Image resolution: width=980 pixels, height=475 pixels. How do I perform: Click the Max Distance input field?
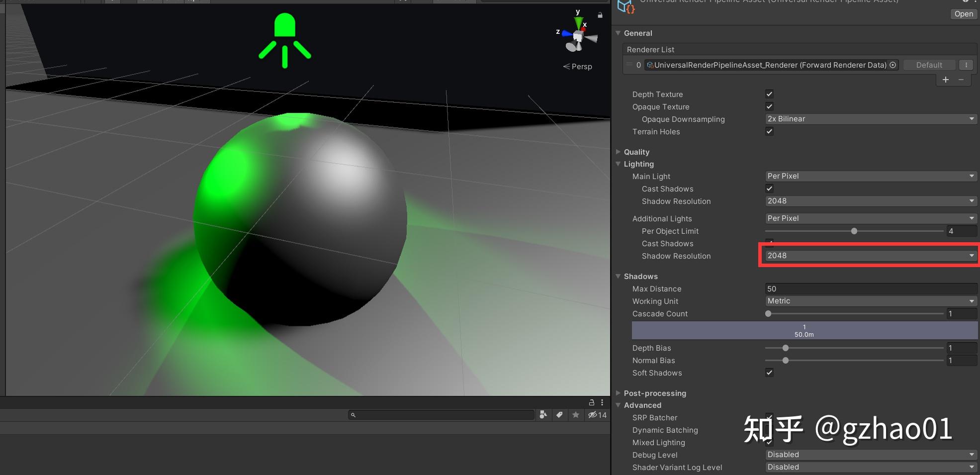[x=870, y=288]
